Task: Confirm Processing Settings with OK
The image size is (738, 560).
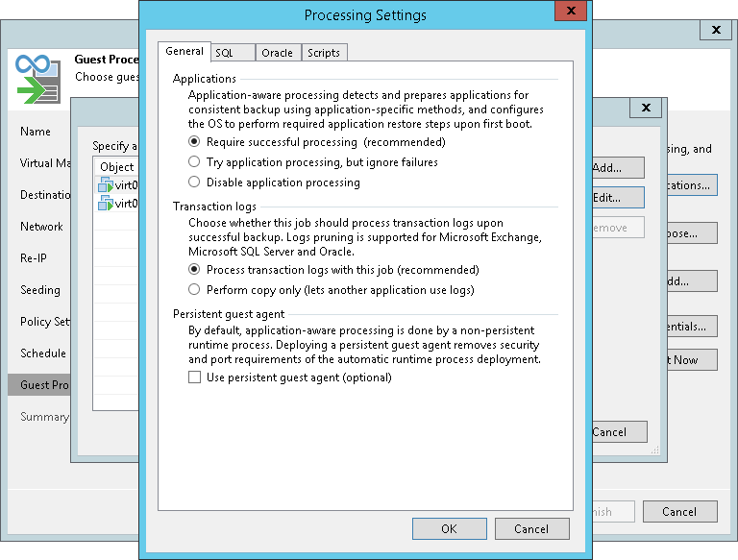Action: click(x=450, y=529)
